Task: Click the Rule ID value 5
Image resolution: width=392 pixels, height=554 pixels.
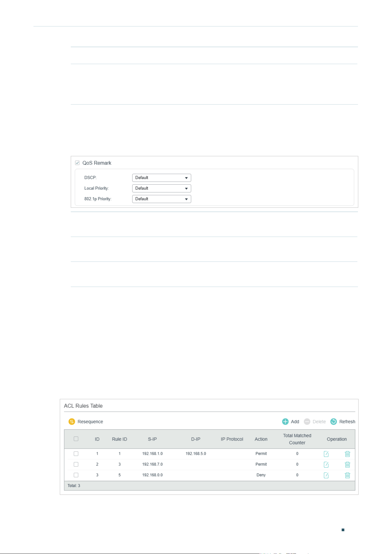Action: [120, 475]
